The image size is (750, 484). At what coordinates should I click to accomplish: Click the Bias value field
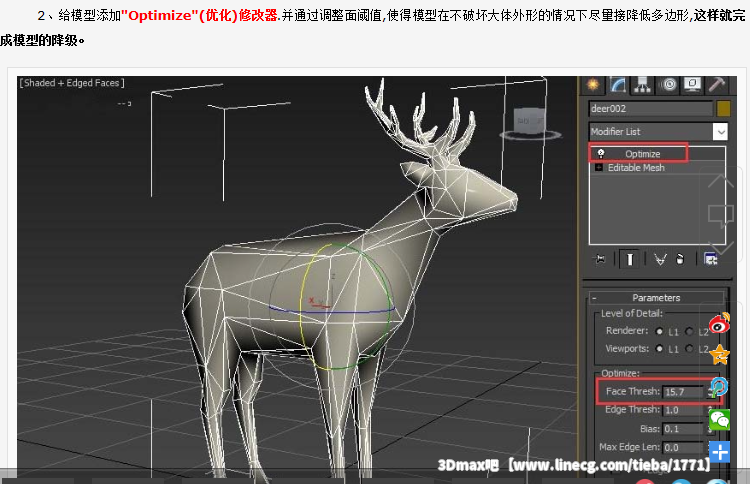[684, 429]
